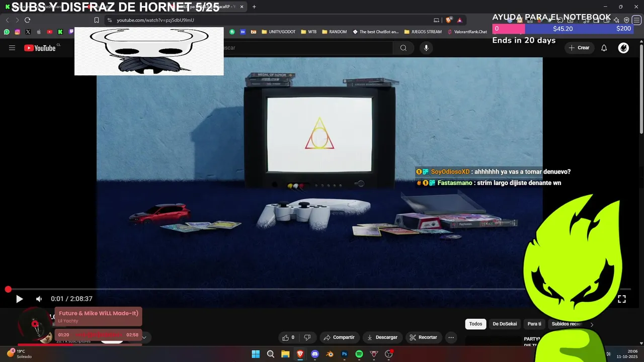Open Brave main menu button
The width and height of the screenshot is (644, 362).
click(x=637, y=20)
